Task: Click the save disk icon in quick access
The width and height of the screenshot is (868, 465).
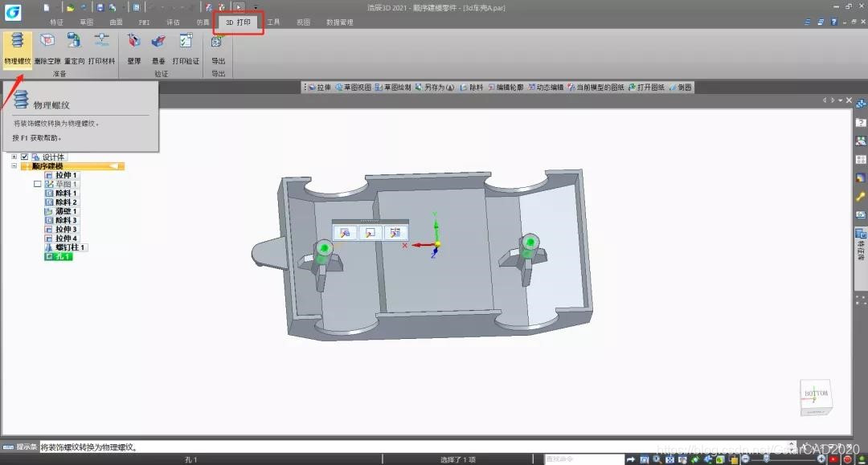Action: coord(100,8)
